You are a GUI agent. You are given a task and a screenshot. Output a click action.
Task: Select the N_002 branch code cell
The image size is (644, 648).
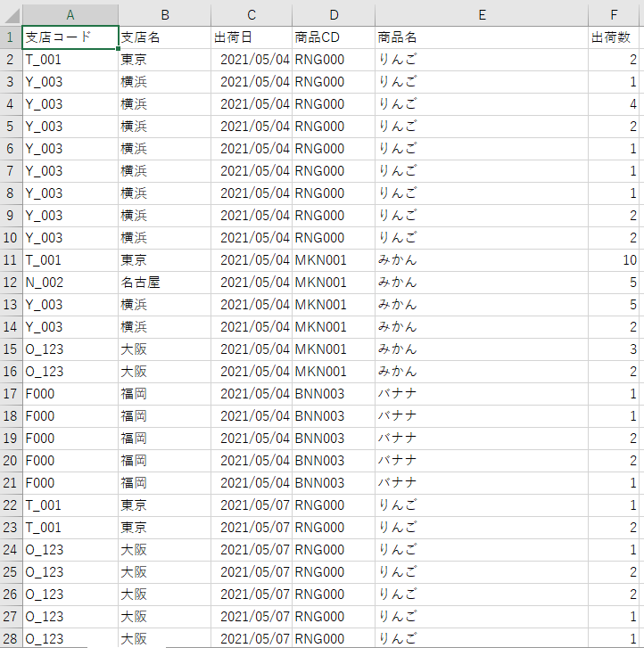click(x=70, y=283)
